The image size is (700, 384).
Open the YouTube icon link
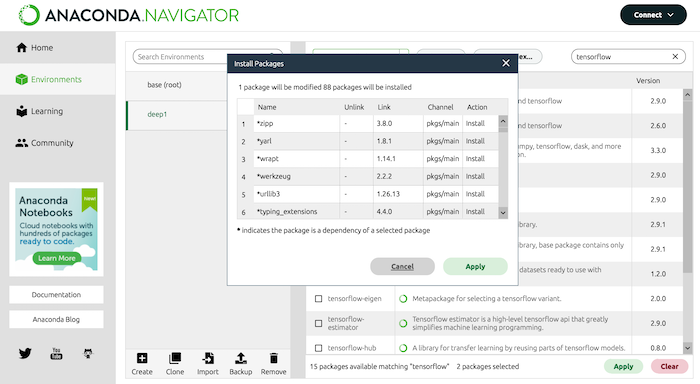[x=56, y=354]
